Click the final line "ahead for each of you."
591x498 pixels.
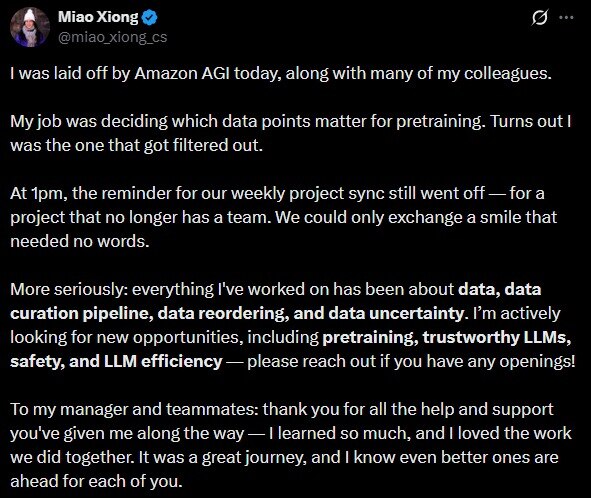click(96, 481)
